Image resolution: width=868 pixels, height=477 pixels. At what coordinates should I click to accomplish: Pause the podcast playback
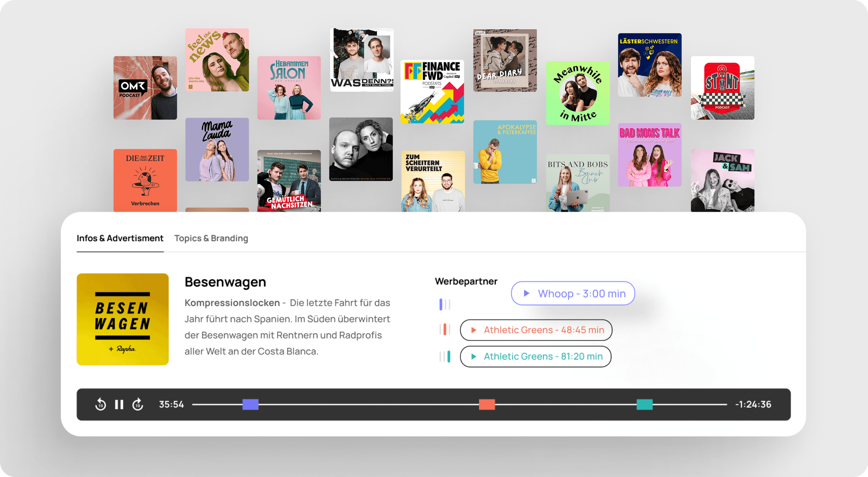click(119, 404)
